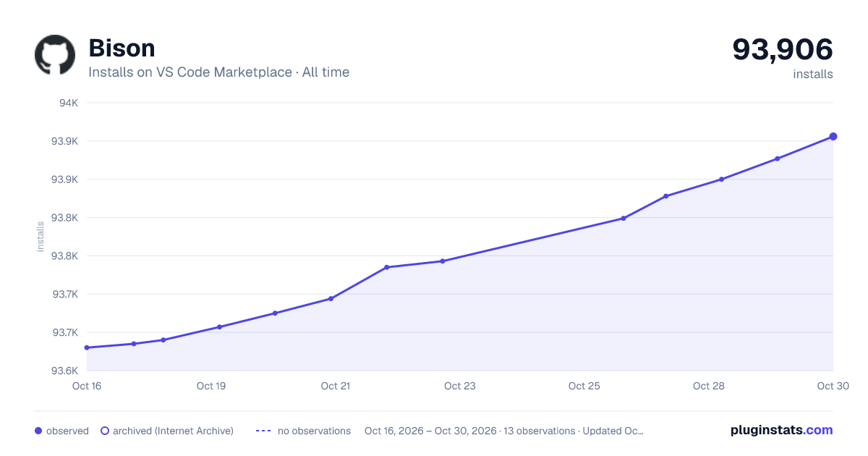868x456 pixels.
Task: Click the 'Oct 19' x-axis label
Action: point(211,386)
